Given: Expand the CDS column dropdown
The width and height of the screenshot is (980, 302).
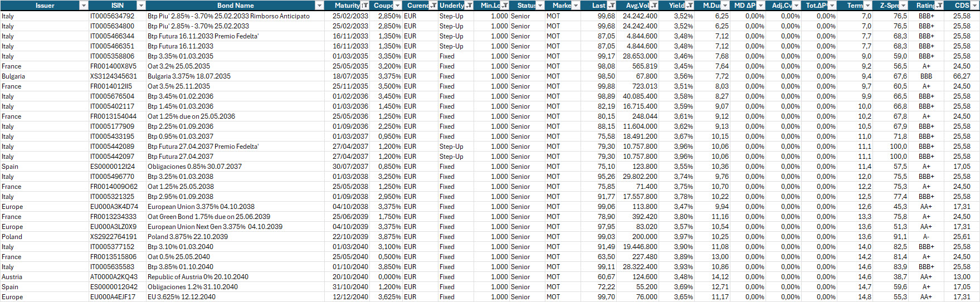Looking at the screenshot, I should click(x=974, y=6).
